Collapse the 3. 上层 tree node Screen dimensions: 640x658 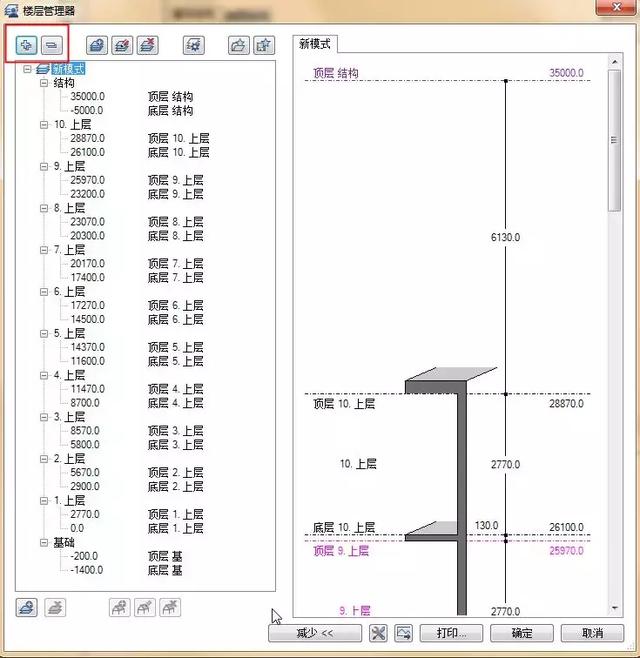point(44,417)
